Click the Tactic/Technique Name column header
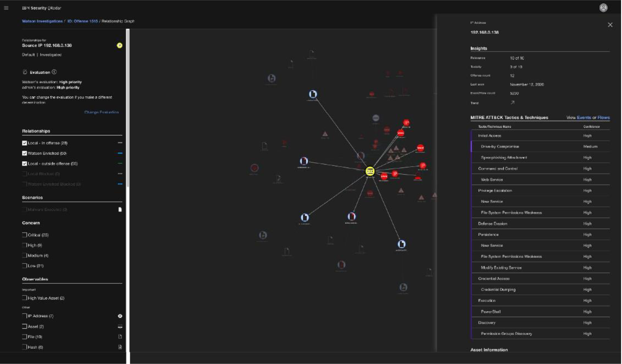Viewport: 622px width, 364px height. tap(495, 127)
